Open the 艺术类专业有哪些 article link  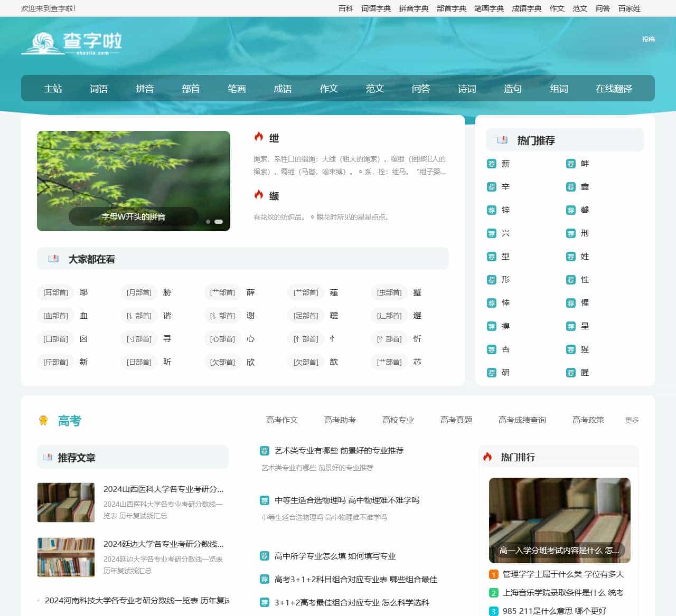[339, 450]
